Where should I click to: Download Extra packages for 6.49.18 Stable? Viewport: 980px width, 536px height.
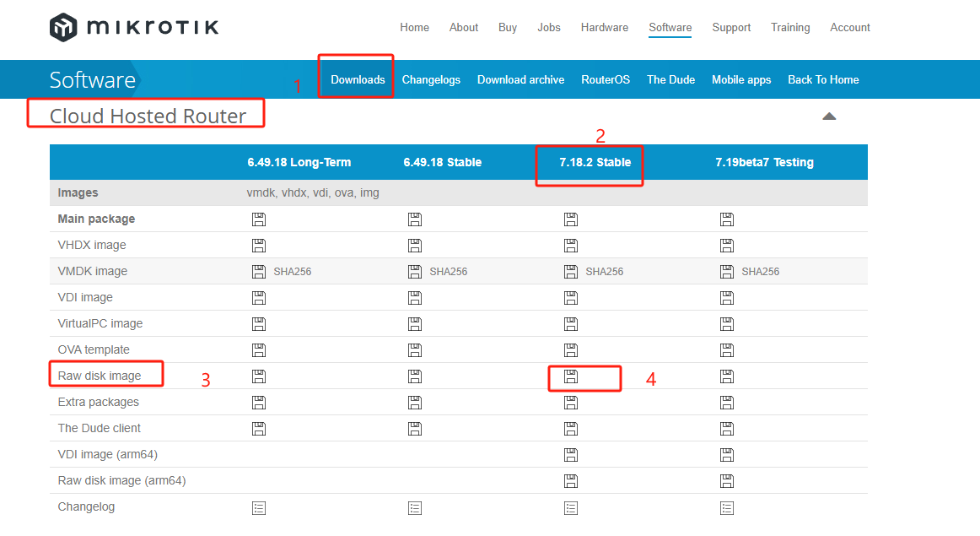[415, 403]
